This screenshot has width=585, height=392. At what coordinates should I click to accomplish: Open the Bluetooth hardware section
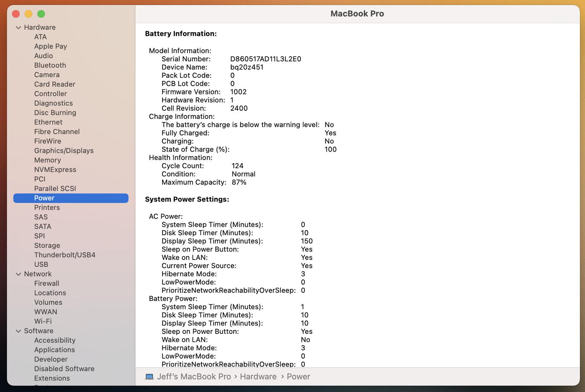tap(50, 65)
